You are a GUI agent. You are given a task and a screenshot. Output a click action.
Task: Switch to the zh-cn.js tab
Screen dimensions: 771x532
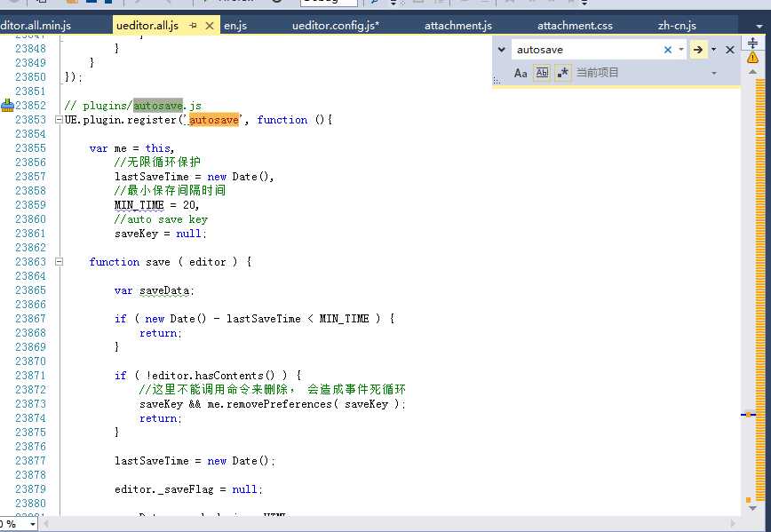(x=677, y=26)
